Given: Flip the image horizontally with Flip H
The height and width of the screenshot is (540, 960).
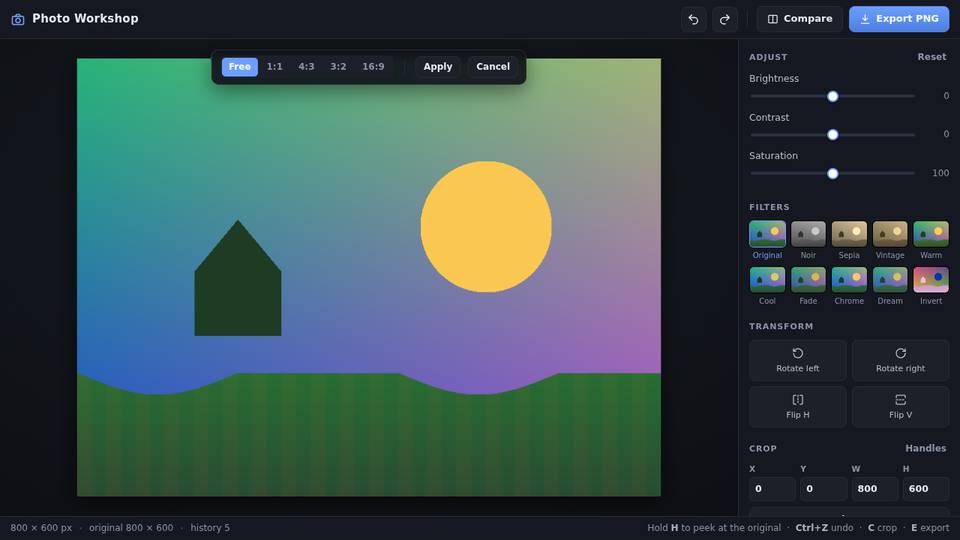Looking at the screenshot, I should pos(798,407).
